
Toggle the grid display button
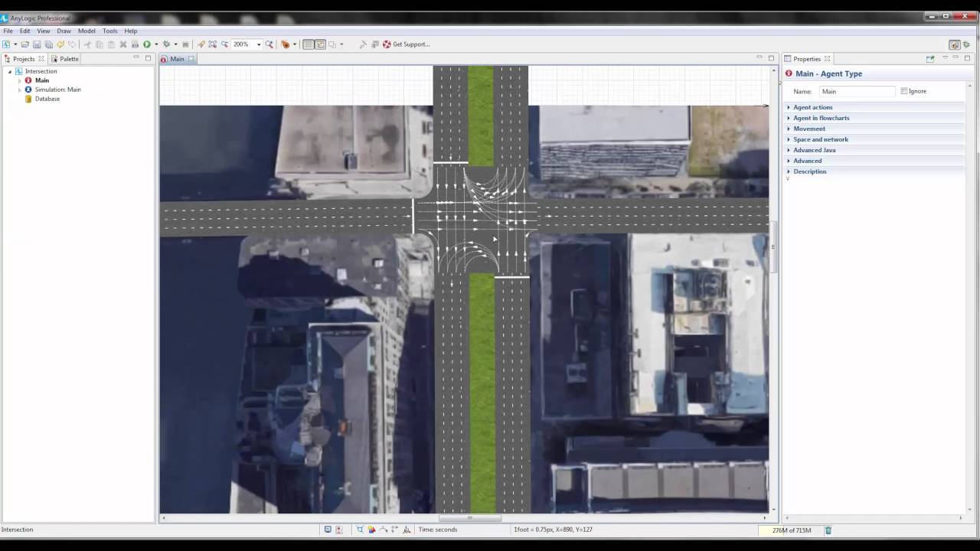click(x=308, y=44)
